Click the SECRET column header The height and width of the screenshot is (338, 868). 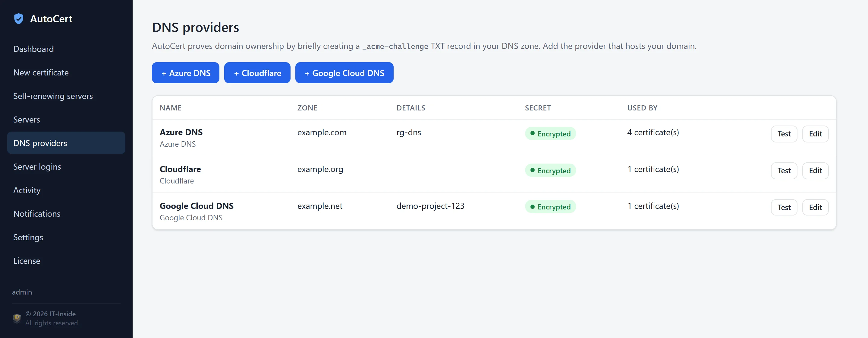coord(538,108)
